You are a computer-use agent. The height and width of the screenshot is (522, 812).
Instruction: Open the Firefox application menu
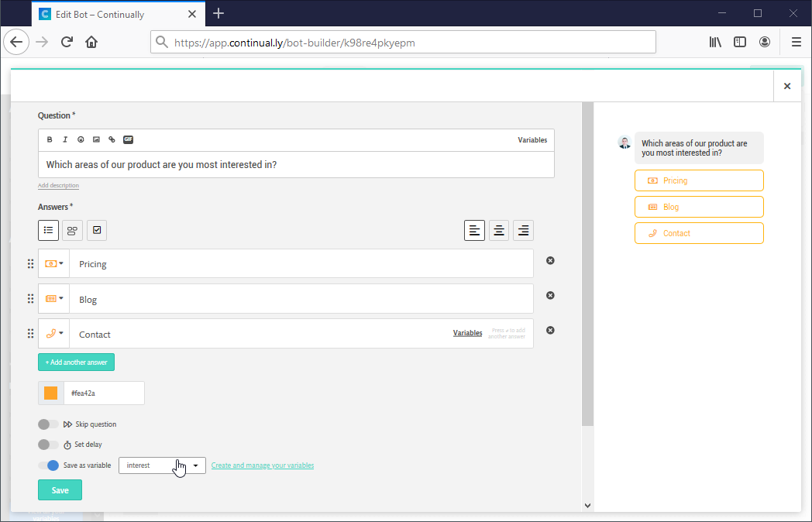pos(796,42)
